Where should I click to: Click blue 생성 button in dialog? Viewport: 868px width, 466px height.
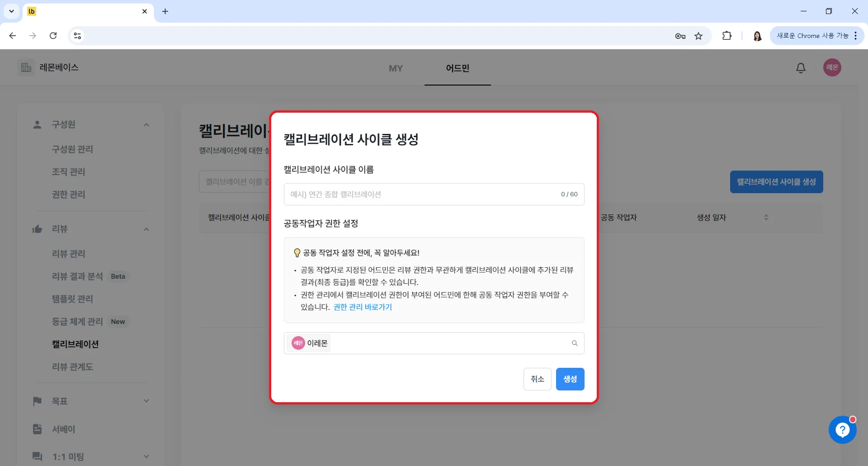(x=570, y=379)
